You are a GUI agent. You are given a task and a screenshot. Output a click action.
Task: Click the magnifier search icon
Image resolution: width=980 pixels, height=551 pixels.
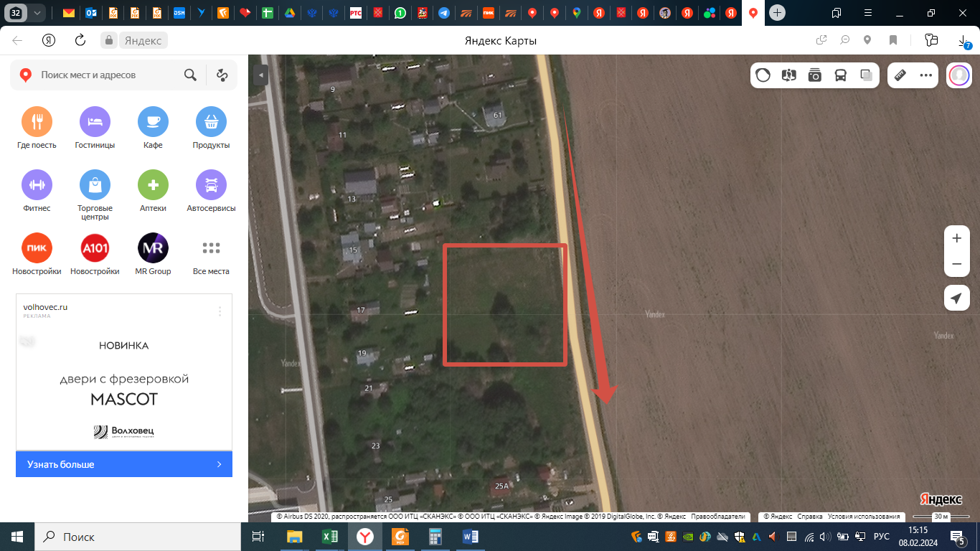coord(190,75)
